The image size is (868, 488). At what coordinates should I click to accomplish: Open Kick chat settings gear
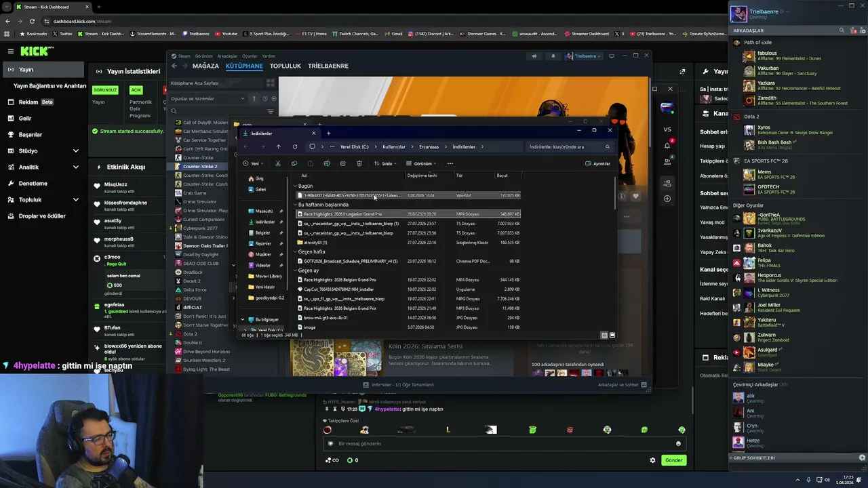[653, 460]
